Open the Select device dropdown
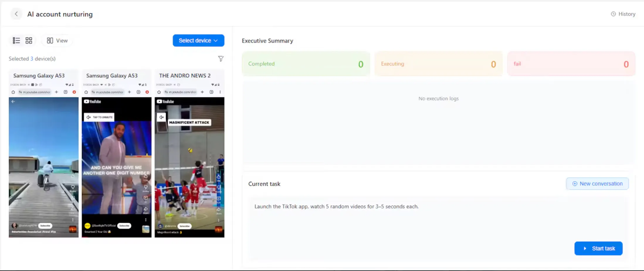This screenshot has width=644, height=271. coord(199,40)
